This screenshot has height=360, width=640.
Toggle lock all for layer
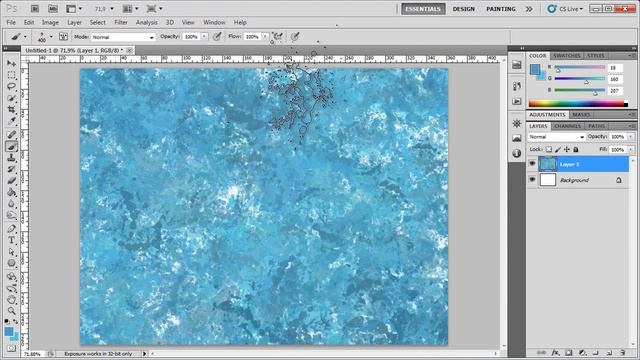point(576,149)
